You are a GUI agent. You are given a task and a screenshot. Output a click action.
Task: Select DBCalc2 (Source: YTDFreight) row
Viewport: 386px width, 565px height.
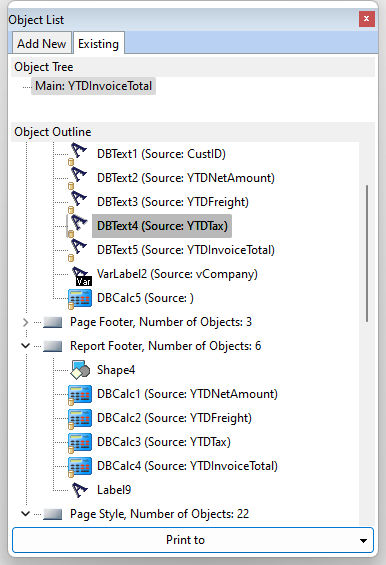pos(174,418)
